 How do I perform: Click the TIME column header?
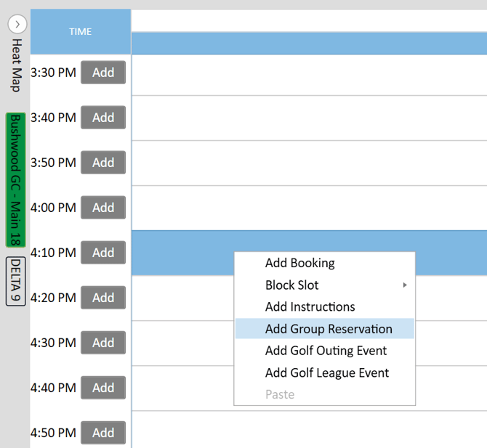81,31
